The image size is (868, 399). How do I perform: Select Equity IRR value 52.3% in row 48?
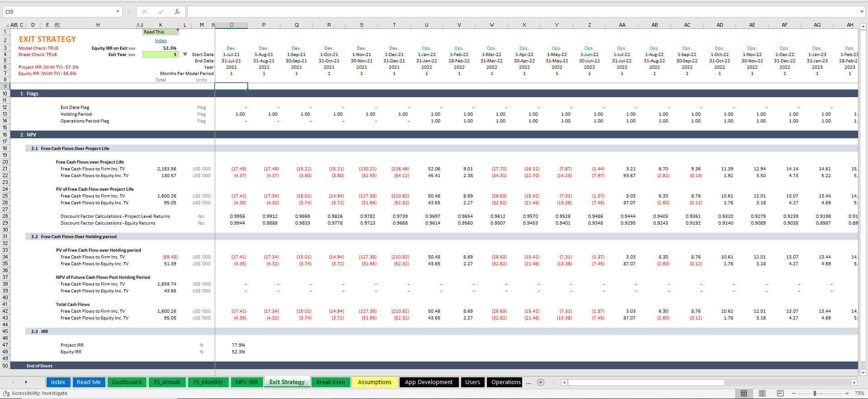click(x=238, y=352)
